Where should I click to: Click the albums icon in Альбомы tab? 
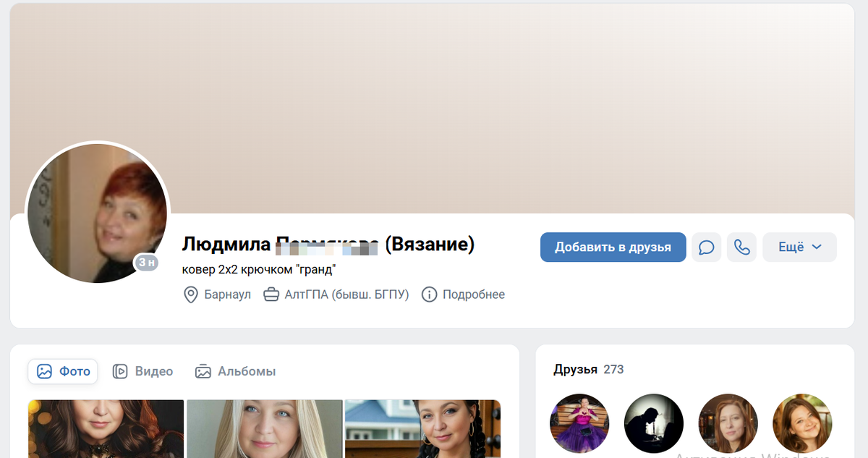(203, 371)
